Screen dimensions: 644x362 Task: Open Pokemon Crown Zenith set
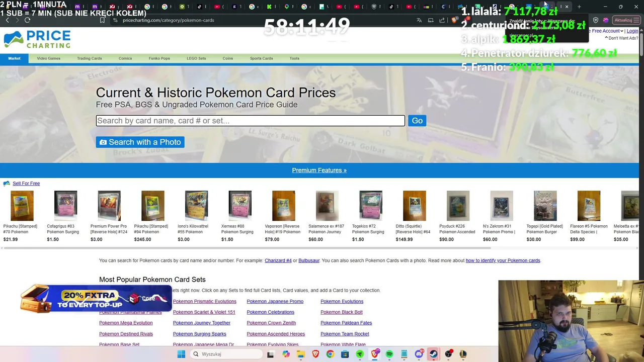[x=271, y=323]
